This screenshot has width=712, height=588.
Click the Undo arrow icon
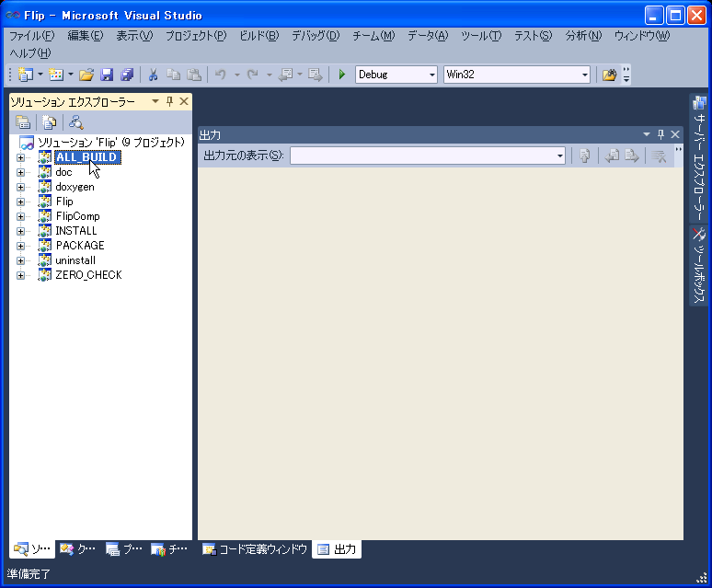(x=221, y=75)
